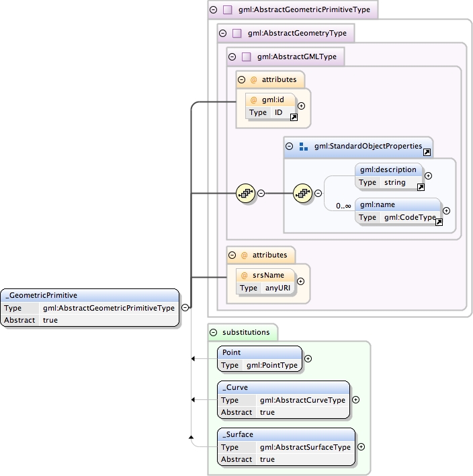Click the @ icon of gml:id
Image resolution: width=473 pixels, height=476 pixels.
(254, 100)
